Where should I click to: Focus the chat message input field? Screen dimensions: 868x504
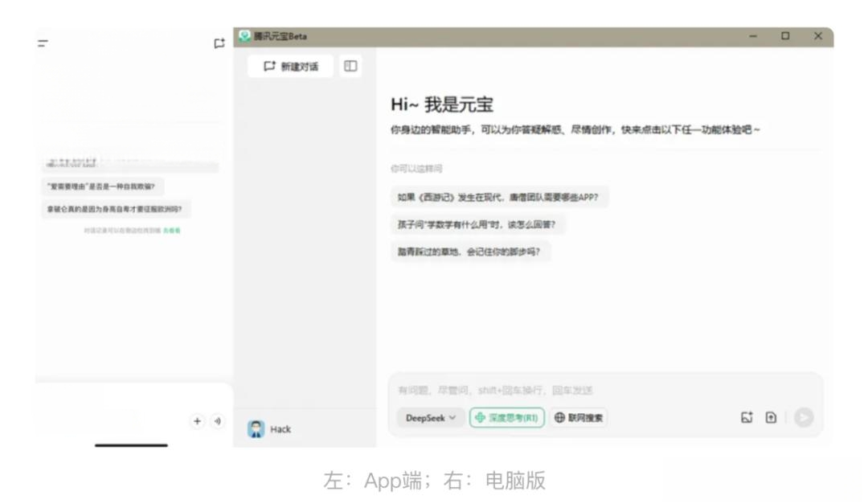pos(606,391)
